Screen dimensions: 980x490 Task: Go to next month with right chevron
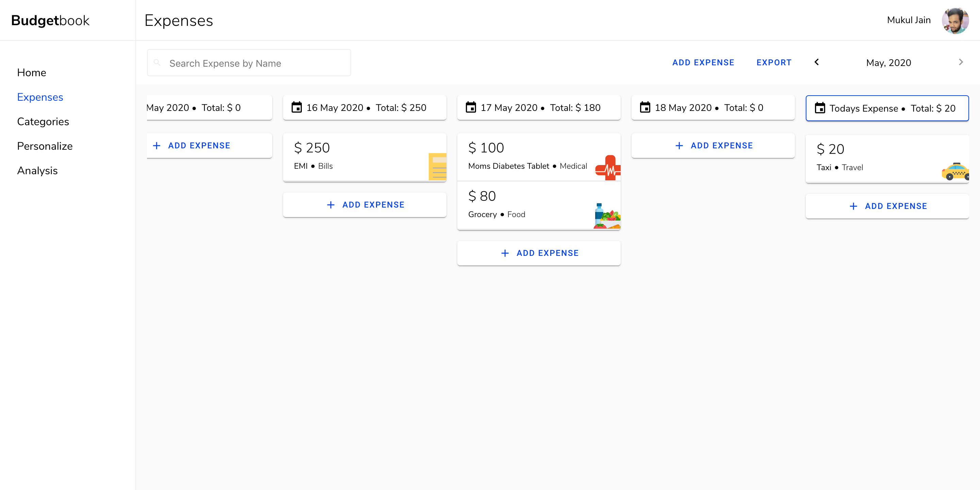(961, 62)
